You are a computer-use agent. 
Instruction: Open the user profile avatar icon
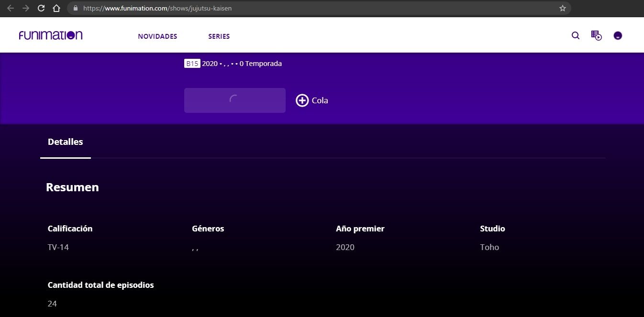pyautogui.click(x=618, y=35)
